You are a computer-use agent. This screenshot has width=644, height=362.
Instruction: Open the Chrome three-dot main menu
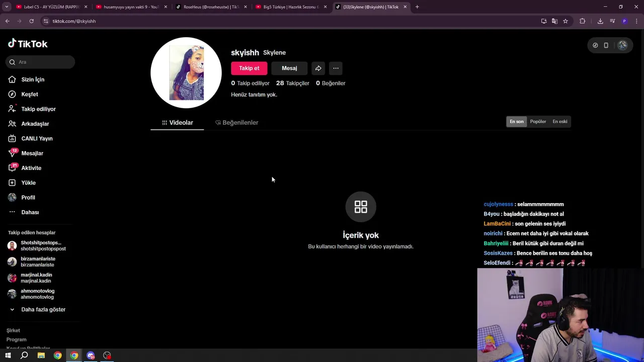coord(637,21)
